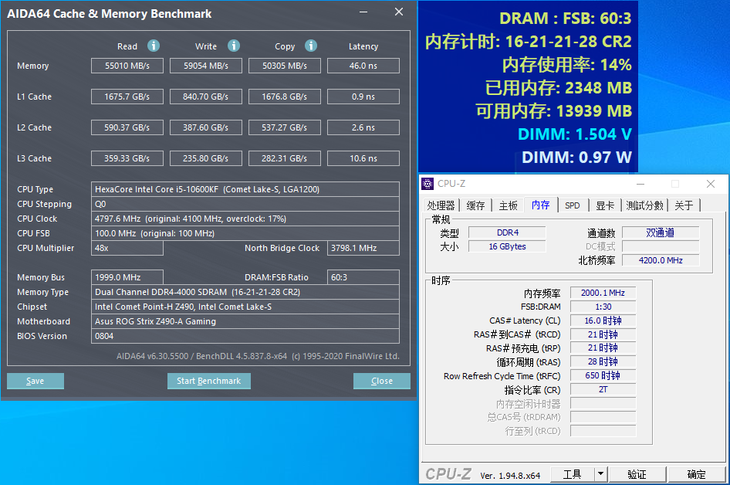This screenshot has height=485, width=730.
Task: Open the 測試分數 tab in CPU-Z
Action: (x=645, y=205)
